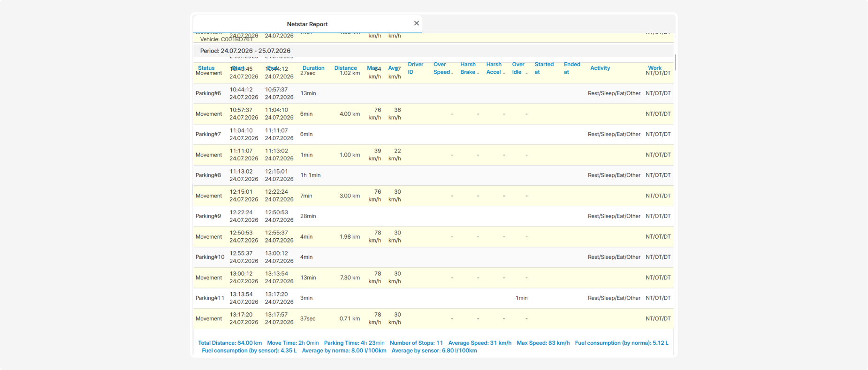Click the Over Idle column header

[518, 68]
